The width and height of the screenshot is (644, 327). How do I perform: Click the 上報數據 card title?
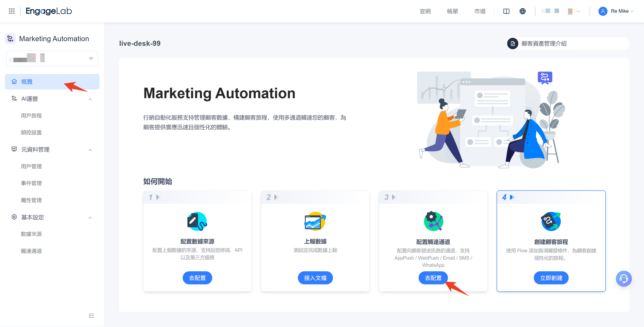[315, 241]
